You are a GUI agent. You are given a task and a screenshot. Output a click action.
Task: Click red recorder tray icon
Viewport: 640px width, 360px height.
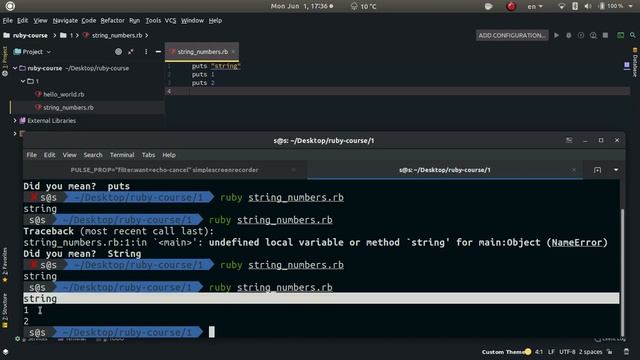[511, 6]
